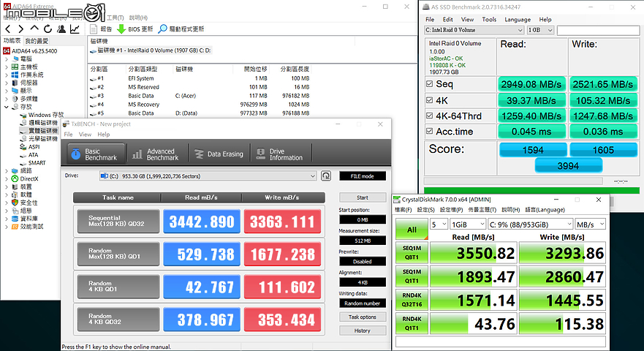Open AS SSD Tools menu
This screenshot has width=644, height=351.
[489, 19]
